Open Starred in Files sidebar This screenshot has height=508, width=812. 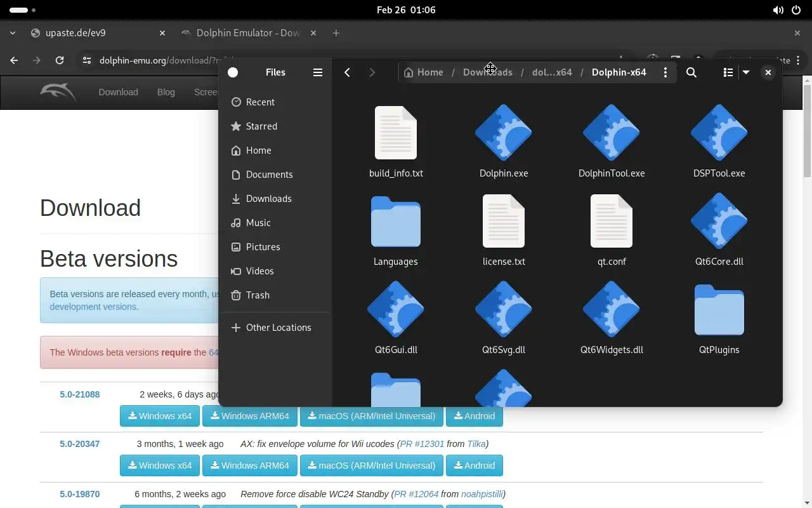coord(275,126)
